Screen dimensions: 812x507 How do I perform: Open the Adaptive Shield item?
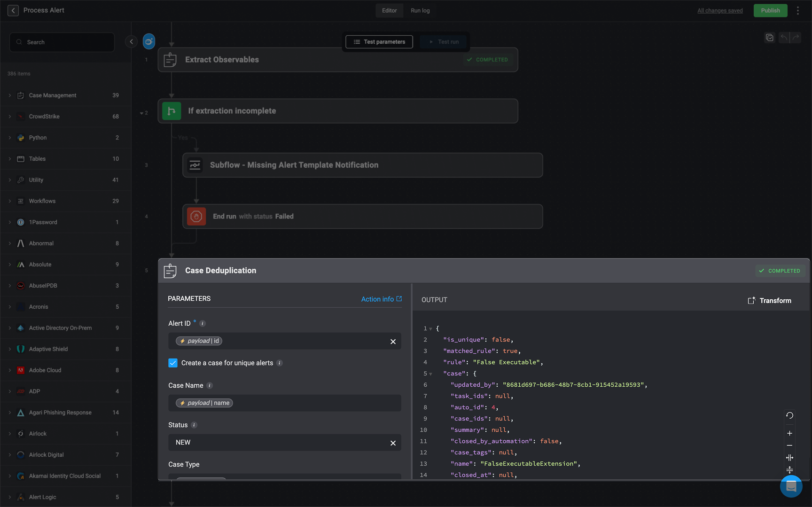[66, 349]
